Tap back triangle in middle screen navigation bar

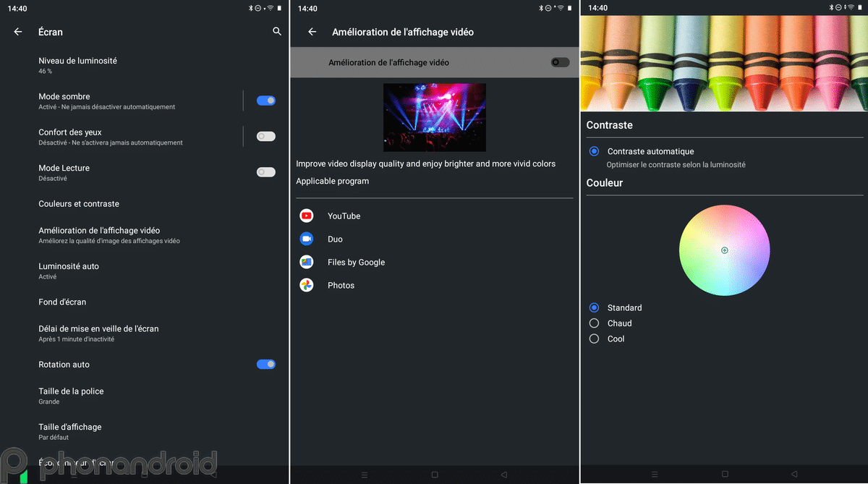tap(503, 475)
